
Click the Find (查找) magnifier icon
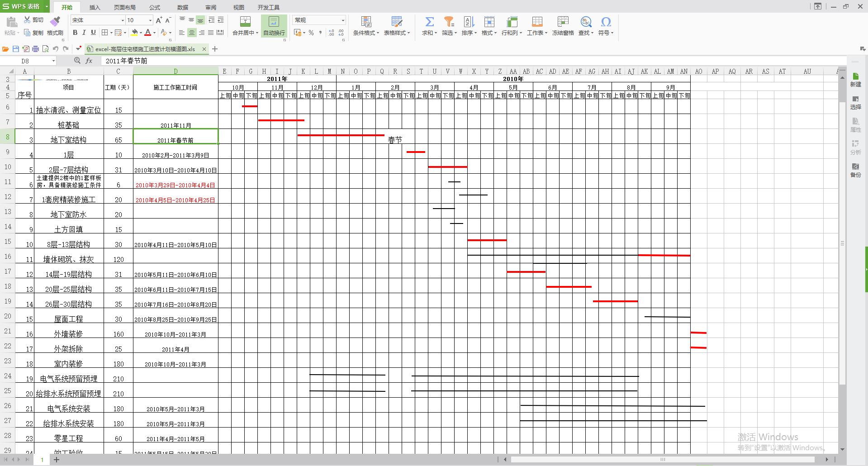(586, 22)
